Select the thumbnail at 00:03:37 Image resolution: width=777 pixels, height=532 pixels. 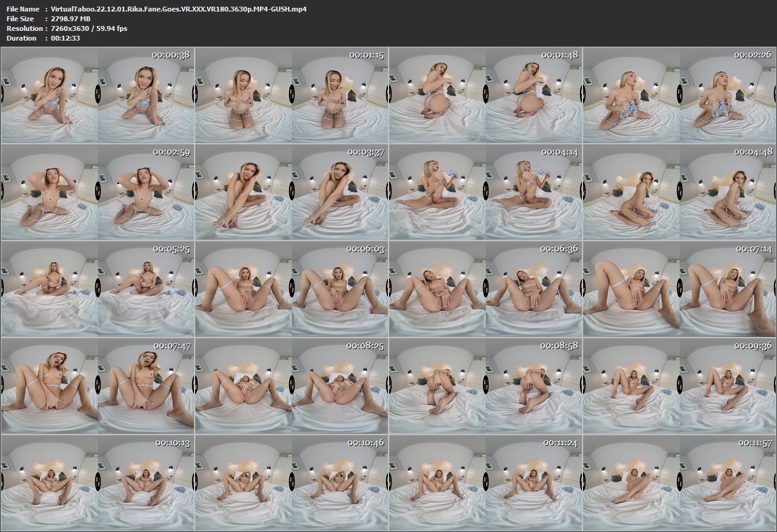tap(292, 193)
